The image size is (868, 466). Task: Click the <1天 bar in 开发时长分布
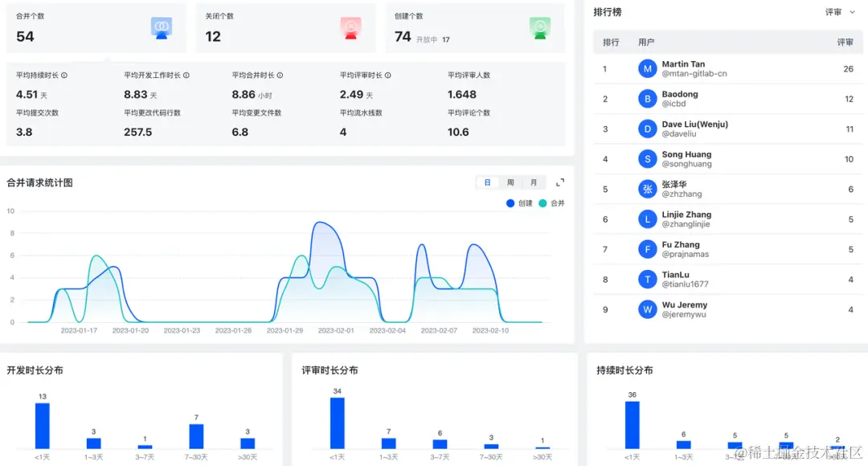tap(43, 426)
